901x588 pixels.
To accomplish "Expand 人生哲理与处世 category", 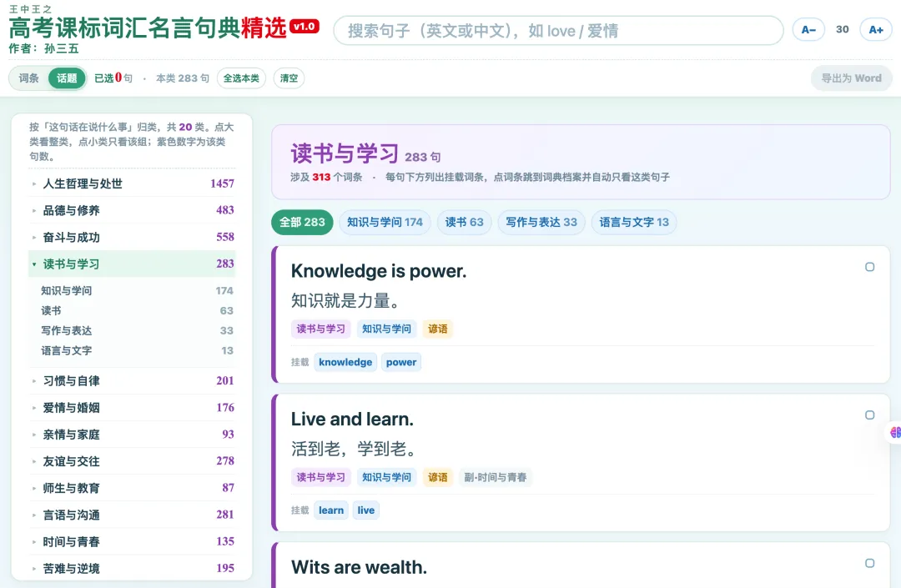I will coord(132,183).
